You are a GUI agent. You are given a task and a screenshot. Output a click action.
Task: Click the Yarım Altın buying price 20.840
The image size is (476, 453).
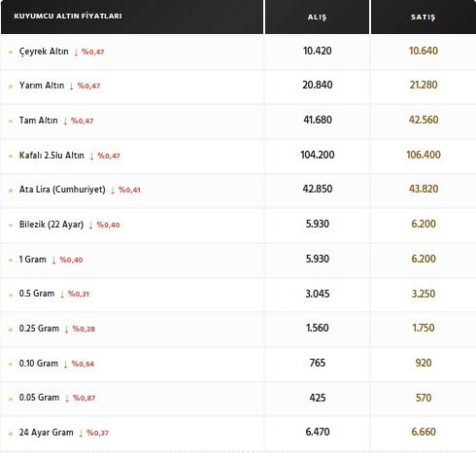(318, 85)
